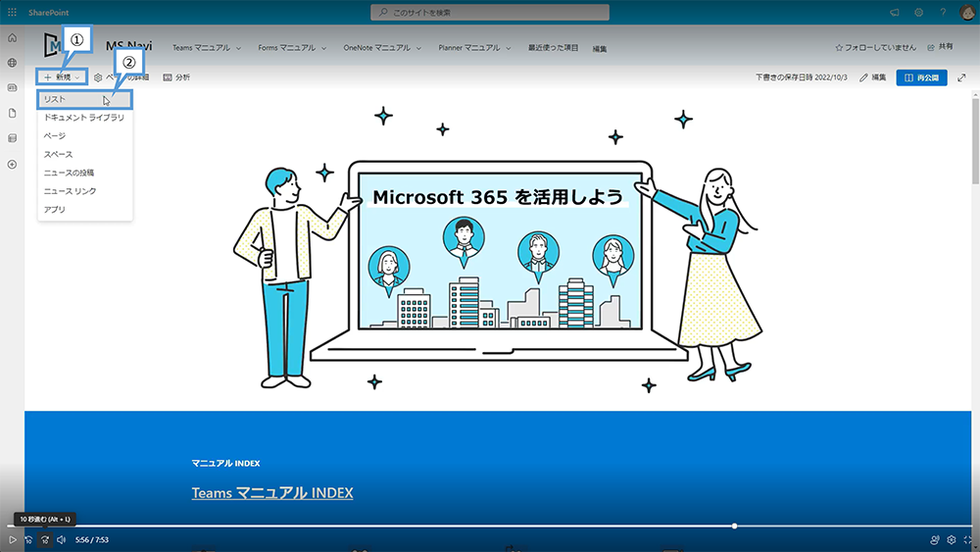Click the 編集 pencil button in command bar
980x552 pixels.
[872, 77]
